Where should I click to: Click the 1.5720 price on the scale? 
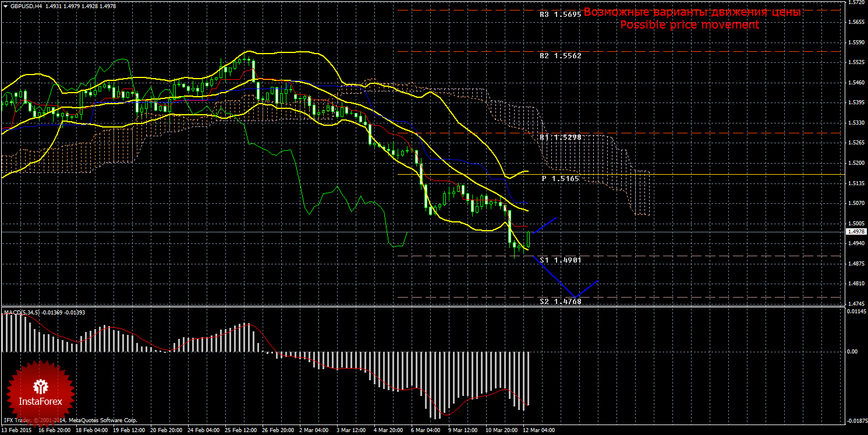(856, 3)
